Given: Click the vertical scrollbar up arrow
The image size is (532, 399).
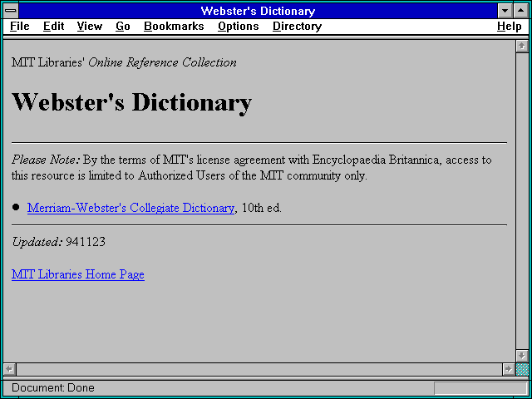Looking at the screenshot, I should click(x=522, y=47).
